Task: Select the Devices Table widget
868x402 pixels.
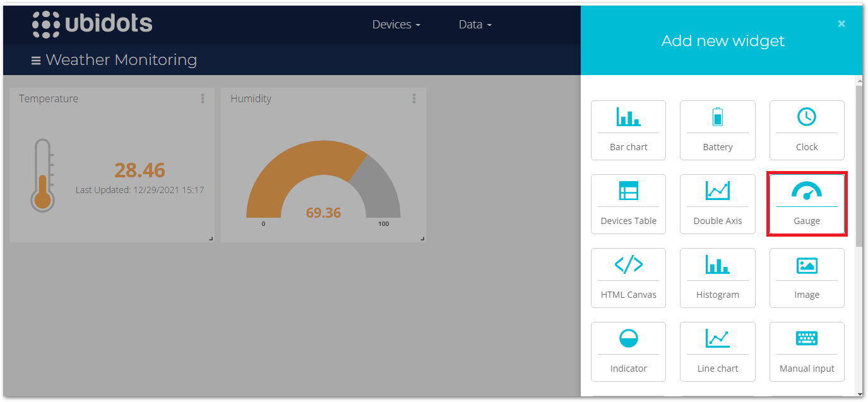Action: 628,204
